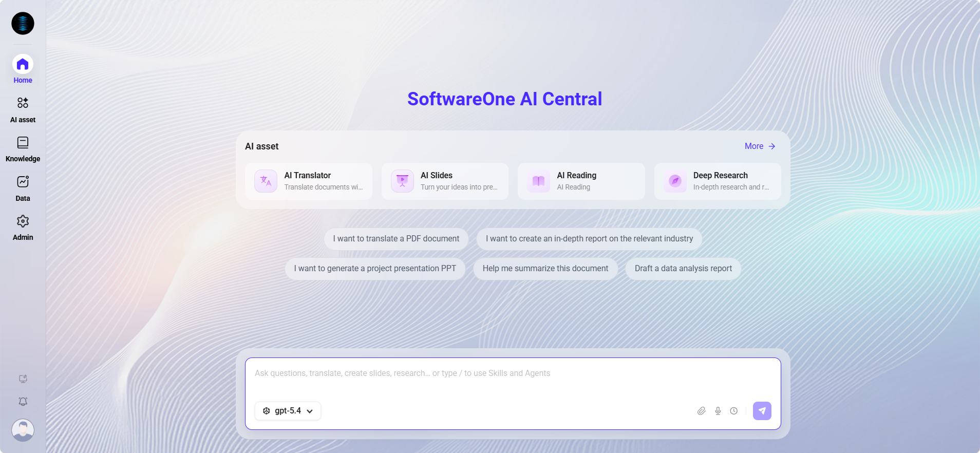The width and height of the screenshot is (980, 453).
Task: Click the More link in AI asset
Action: click(760, 146)
